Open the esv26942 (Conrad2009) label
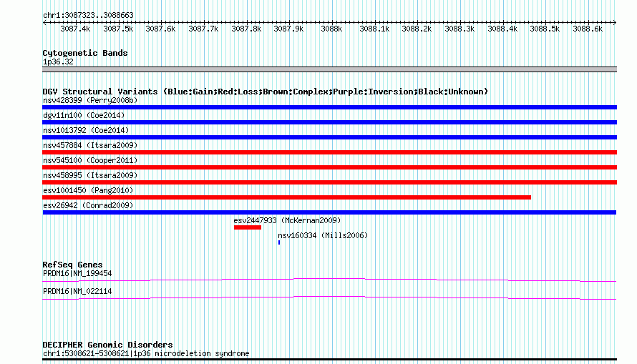637x364 pixels. (88, 205)
